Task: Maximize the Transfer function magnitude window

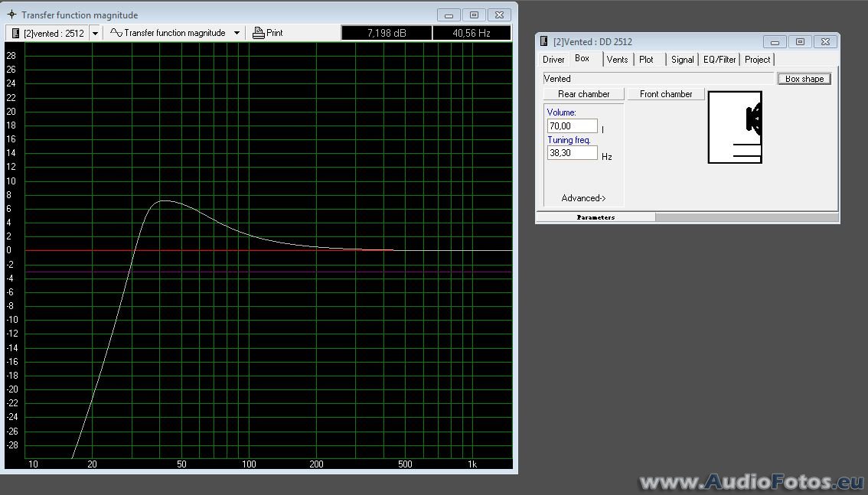Action: pos(474,15)
